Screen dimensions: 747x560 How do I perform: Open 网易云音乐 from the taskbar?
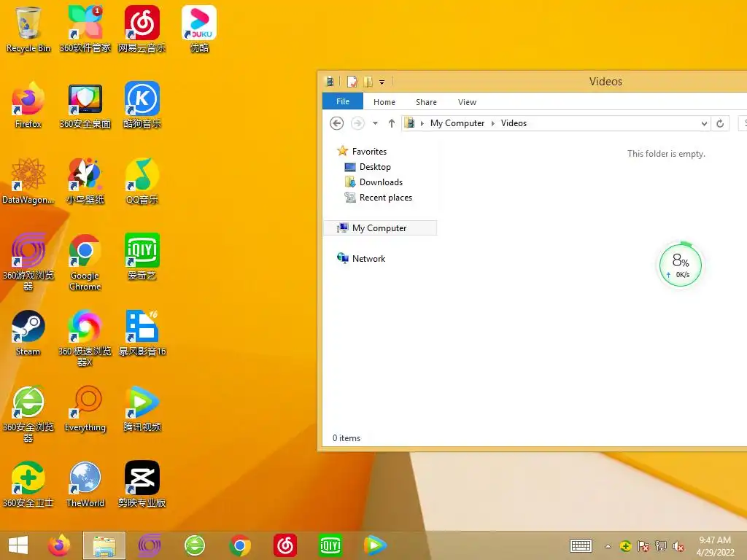[285, 545]
